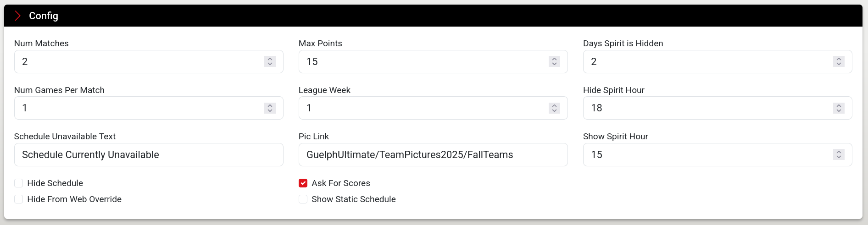Adjust Days Spirit is Hidden spinner
The width and height of the screenshot is (868, 225).
click(x=839, y=61)
